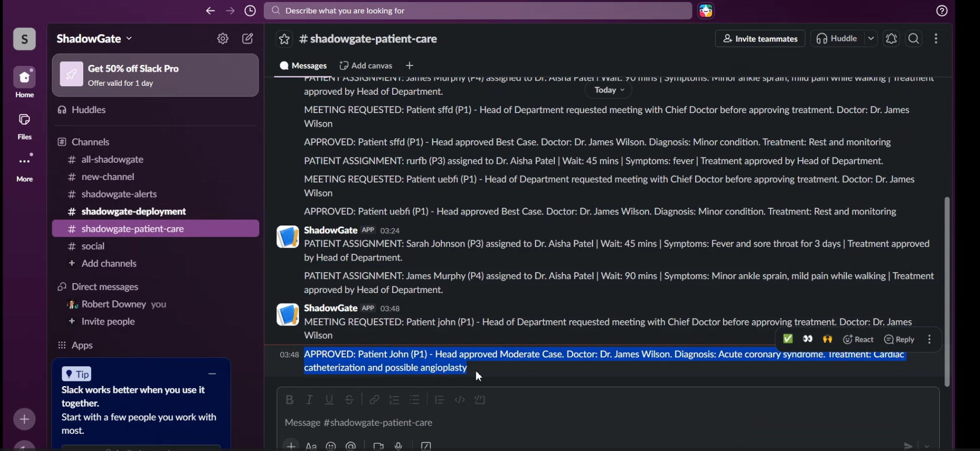Toggle italic formatting in the composer

[309, 400]
